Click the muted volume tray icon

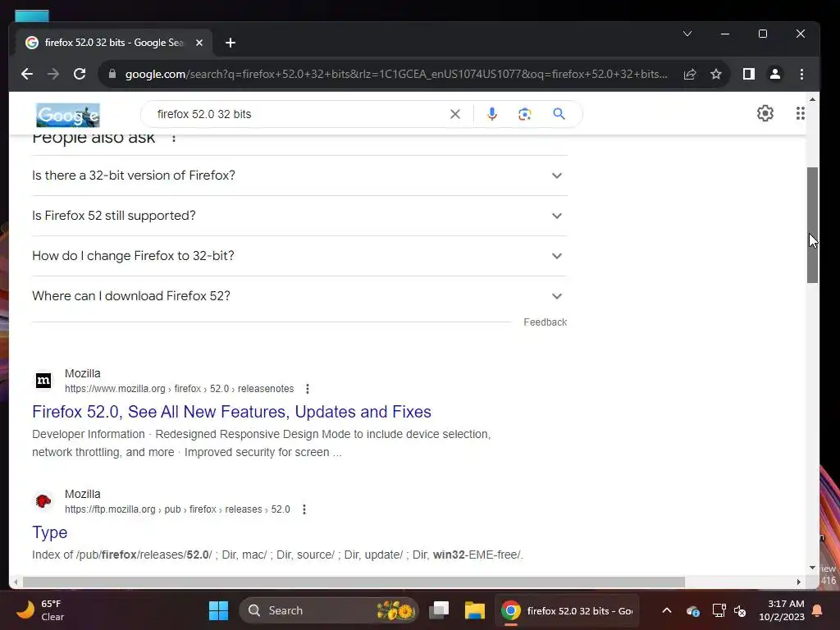tap(741, 610)
